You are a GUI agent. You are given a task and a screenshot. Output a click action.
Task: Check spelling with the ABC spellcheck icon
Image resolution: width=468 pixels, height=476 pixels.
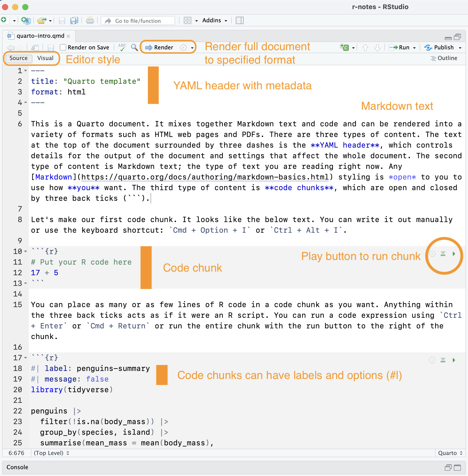(122, 47)
